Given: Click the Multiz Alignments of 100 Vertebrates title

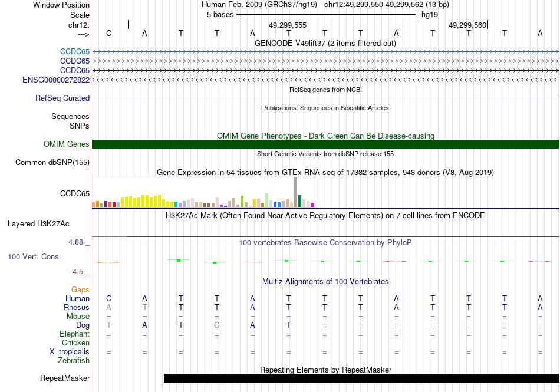Looking at the screenshot, I should (x=325, y=282).
